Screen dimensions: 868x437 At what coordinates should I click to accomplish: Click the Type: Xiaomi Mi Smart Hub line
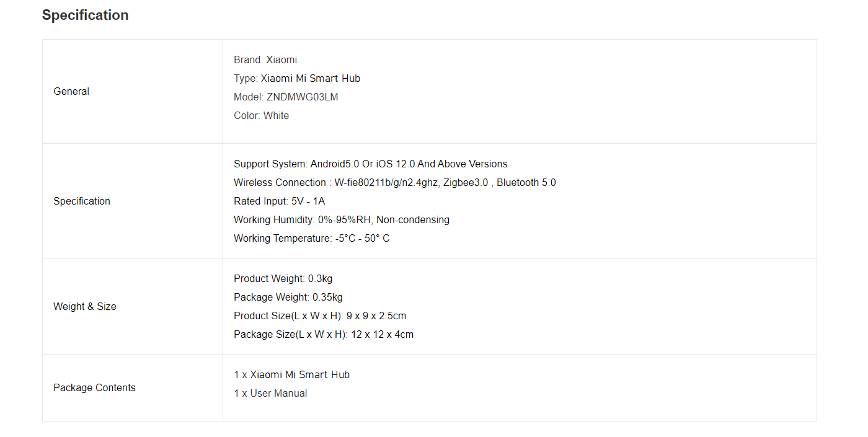[x=297, y=78]
